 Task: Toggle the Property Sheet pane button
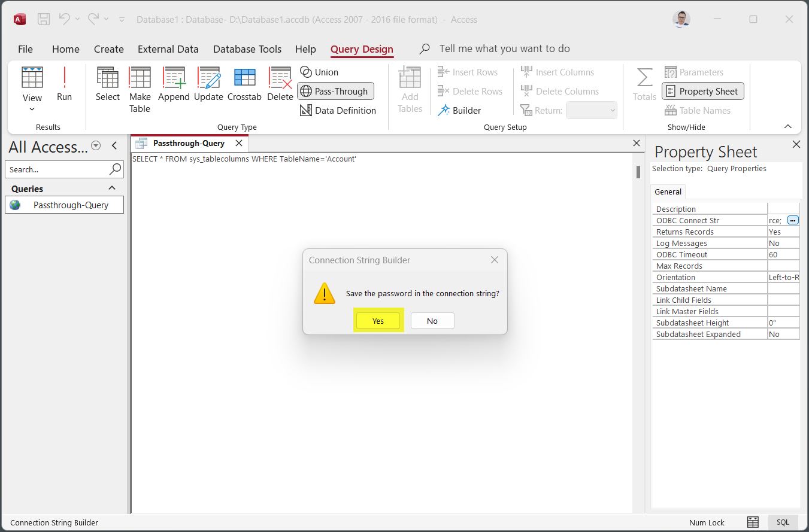click(x=702, y=92)
